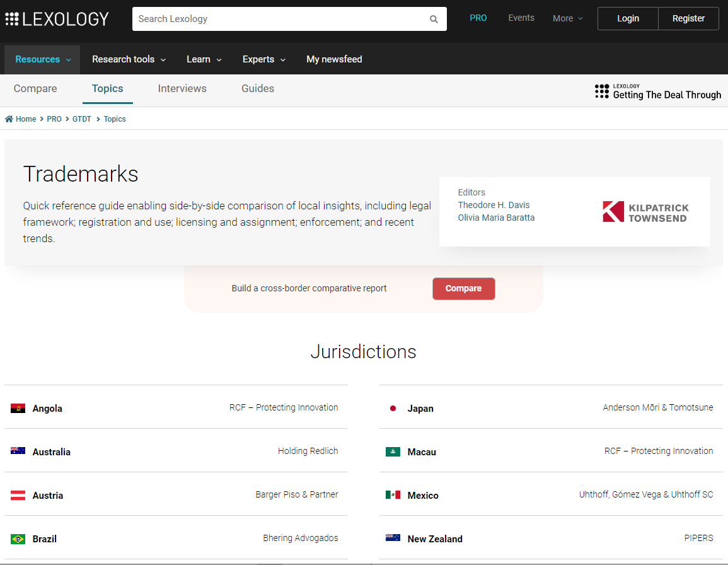Viewport: 728px width, 565px height.
Task: Open the Experts dropdown menu
Action: point(263,59)
